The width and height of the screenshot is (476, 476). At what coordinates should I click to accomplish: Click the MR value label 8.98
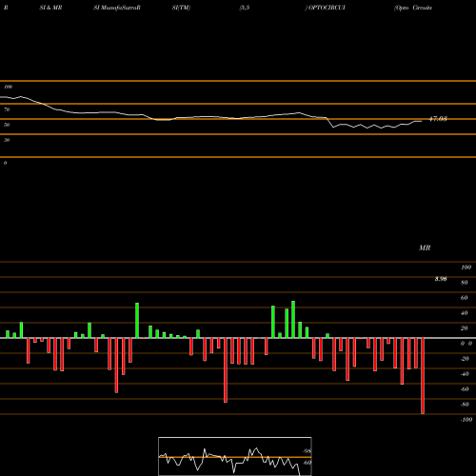441,279
